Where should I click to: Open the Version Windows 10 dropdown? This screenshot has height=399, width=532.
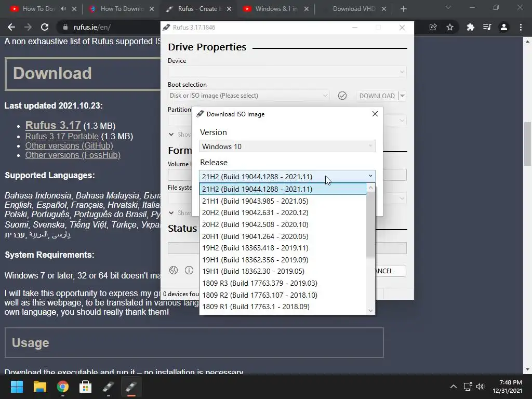(287, 146)
